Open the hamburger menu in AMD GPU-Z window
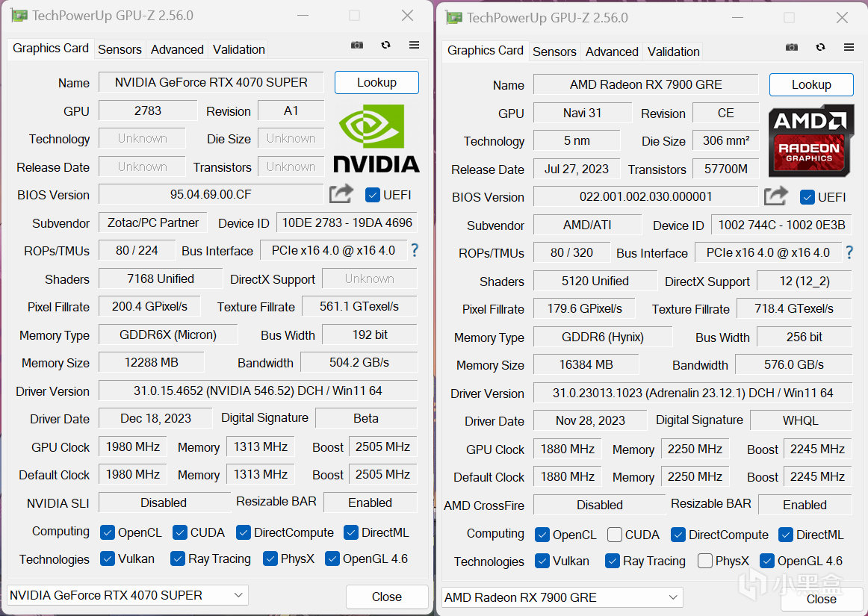The height and width of the screenshot is (616, 868). pos(849,47)
